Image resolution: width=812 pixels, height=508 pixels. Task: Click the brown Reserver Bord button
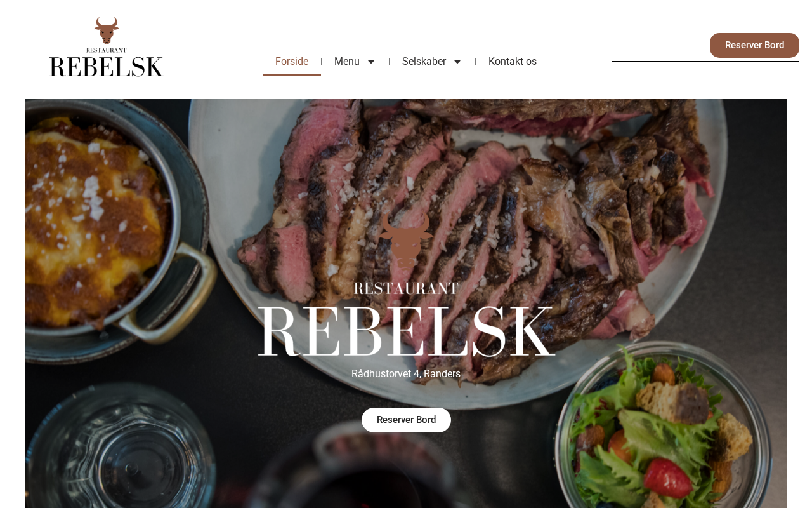click(x=754, y=45)
